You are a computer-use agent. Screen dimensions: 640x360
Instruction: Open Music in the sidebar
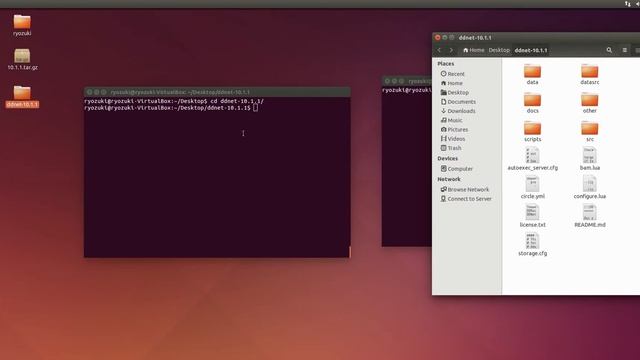[451, 120]
